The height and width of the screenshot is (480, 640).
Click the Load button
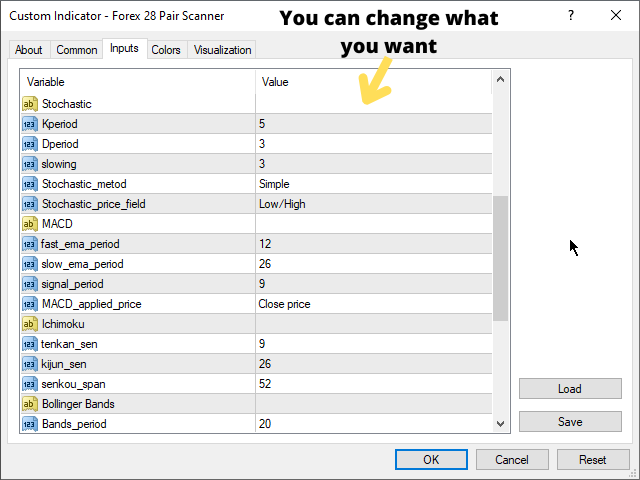(x=570, y=389)
